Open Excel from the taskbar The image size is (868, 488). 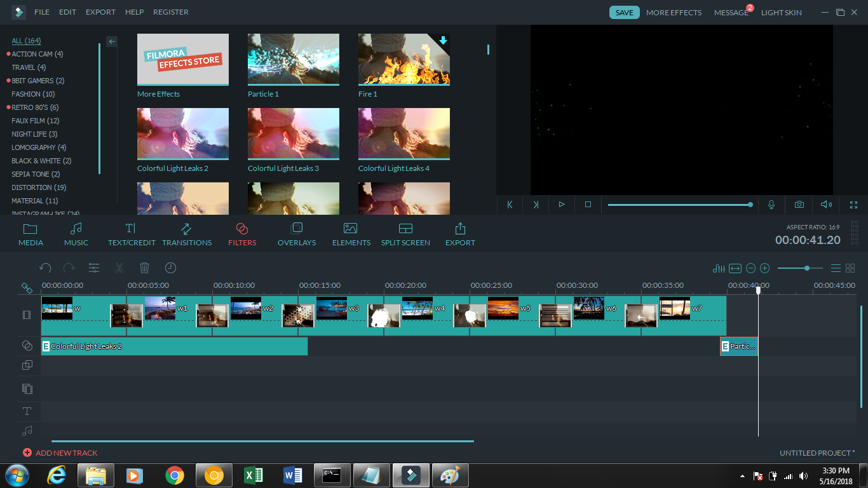[x=254, y=475]
